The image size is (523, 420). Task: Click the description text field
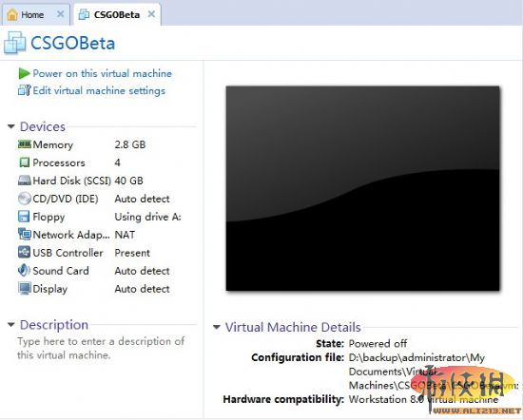(101, 348)
